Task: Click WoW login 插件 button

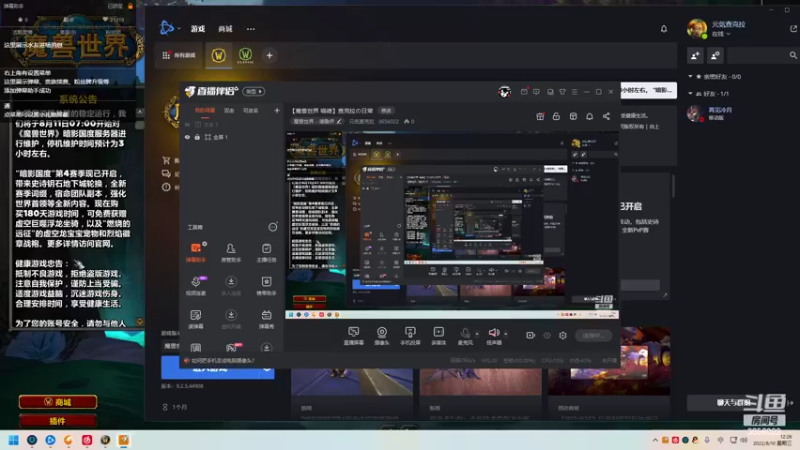Action: 58,421
